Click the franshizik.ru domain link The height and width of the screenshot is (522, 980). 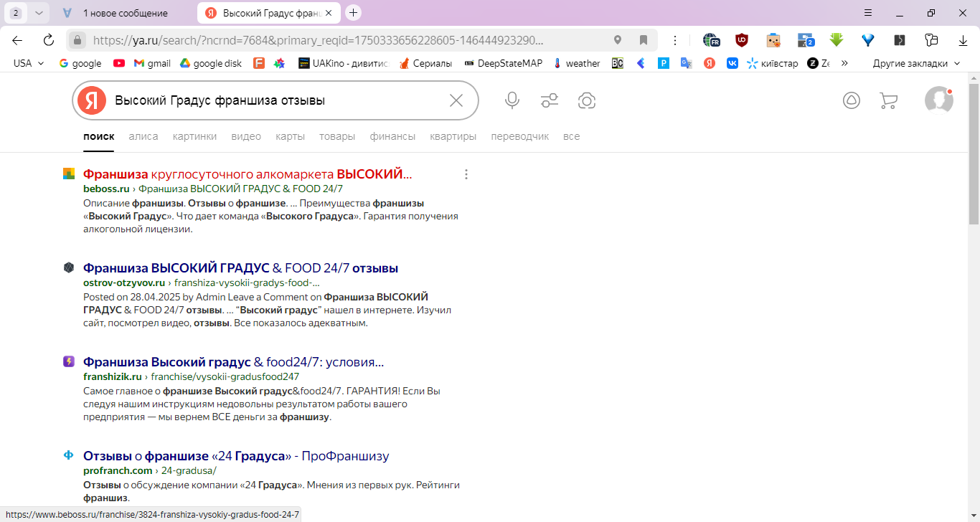[113, 376]
